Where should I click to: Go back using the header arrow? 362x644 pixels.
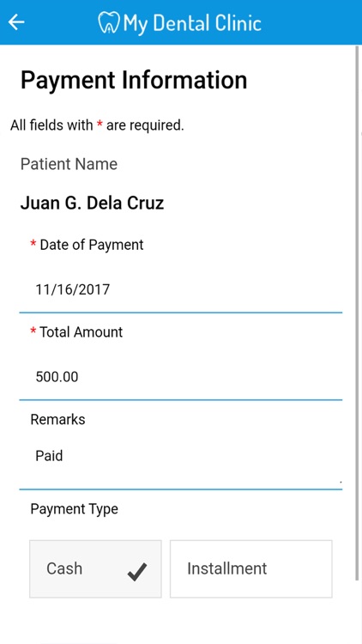(x=16, y=22)
